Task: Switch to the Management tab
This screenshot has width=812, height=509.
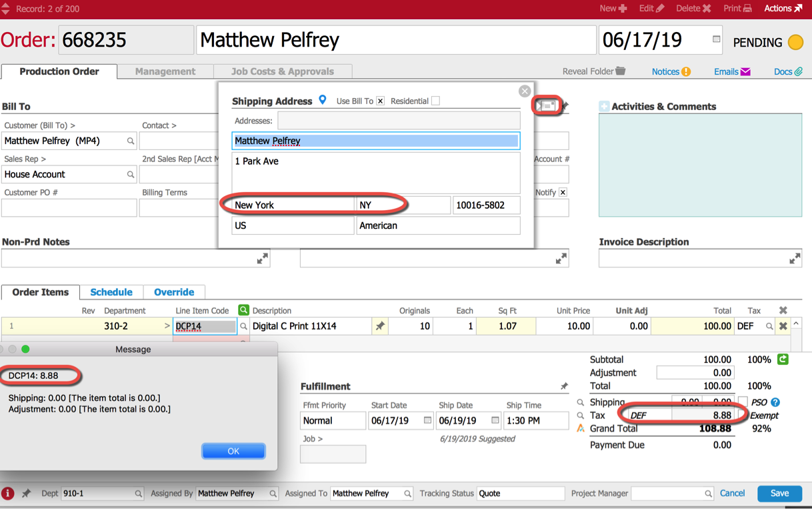Action: coord(165,71)
